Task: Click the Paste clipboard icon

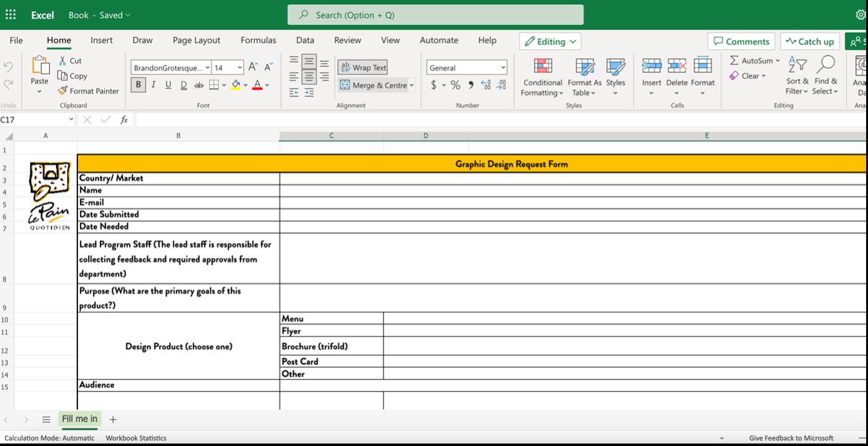Action: coord(40,65)
